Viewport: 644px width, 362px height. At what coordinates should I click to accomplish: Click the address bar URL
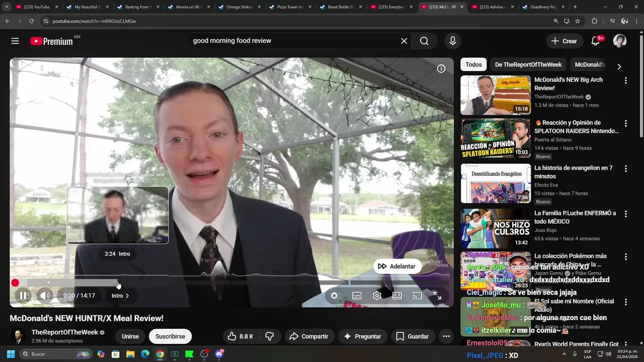point(94,21)
